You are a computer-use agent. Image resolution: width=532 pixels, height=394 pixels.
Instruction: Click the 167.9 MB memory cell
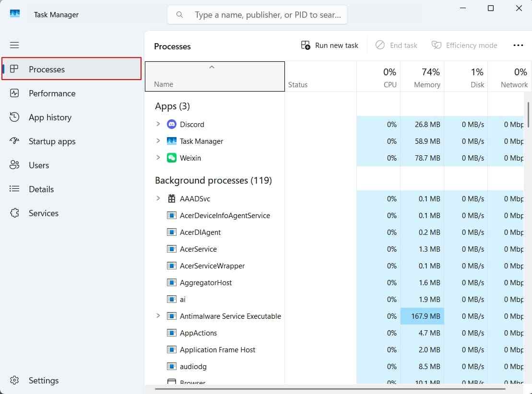click(x=422, y=316)
